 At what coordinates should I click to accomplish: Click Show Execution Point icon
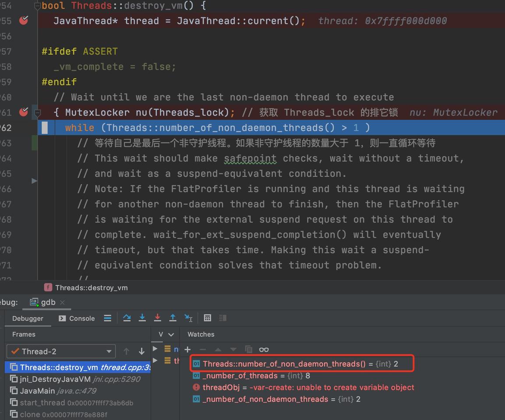coord(108,318)
